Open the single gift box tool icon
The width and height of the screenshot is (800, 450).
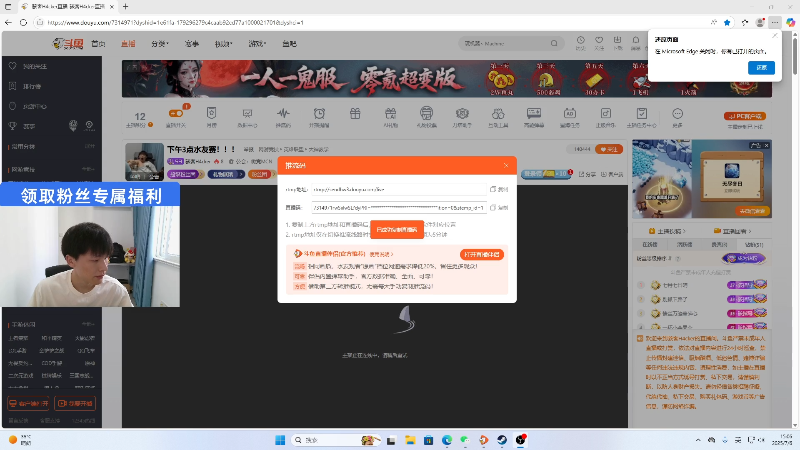coord(355,113)
